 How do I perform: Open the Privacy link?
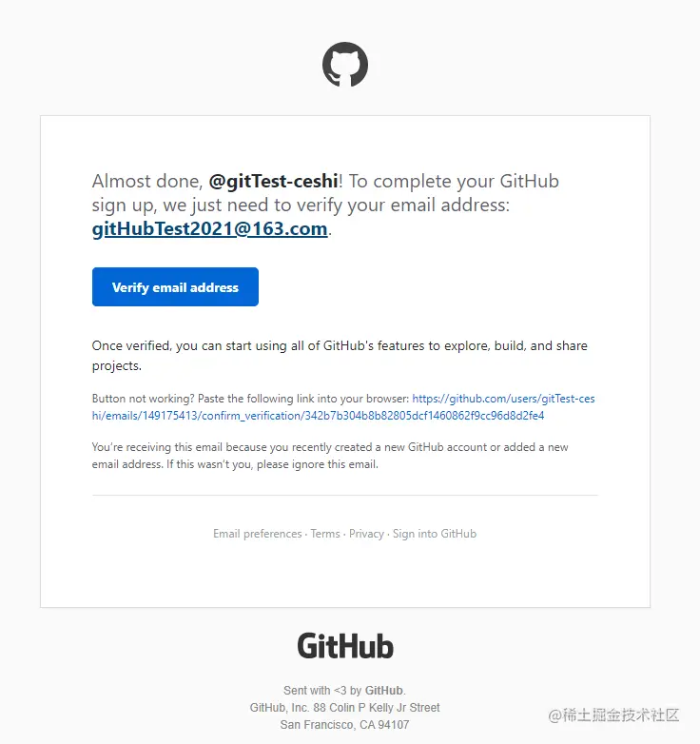366,534
